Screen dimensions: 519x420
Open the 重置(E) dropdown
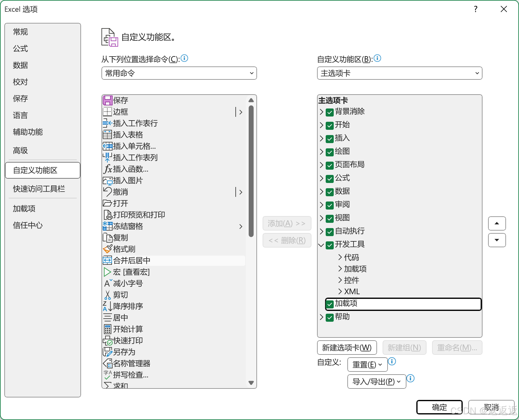367,365
